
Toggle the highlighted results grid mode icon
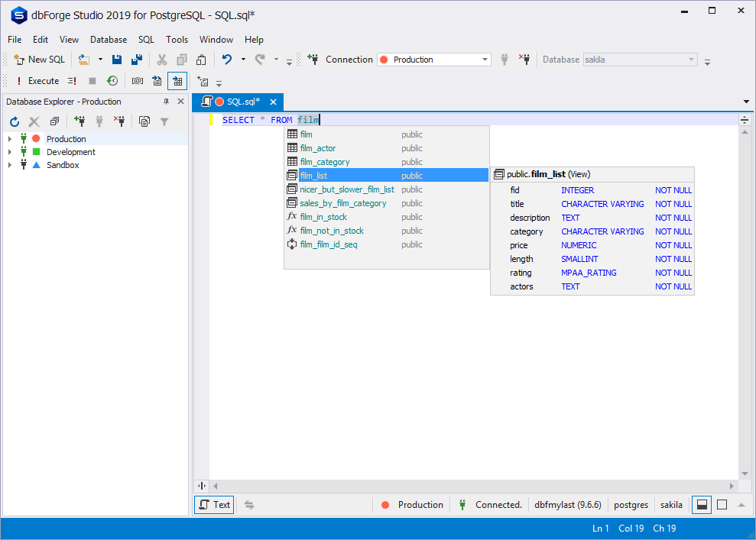click(x=177, y=81)
